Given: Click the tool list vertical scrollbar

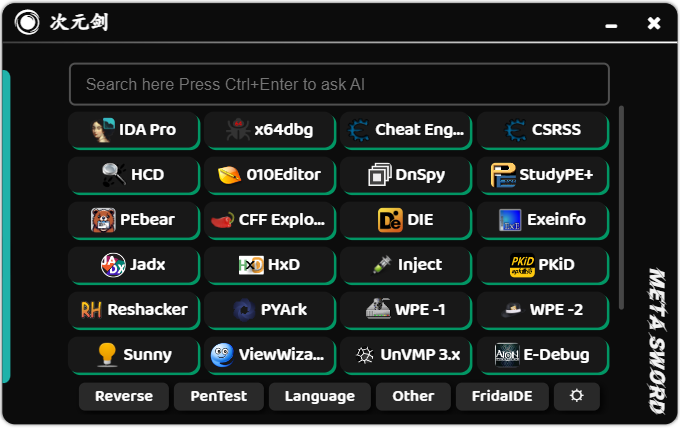Looking at the screenshot, I should click(x=621, y=208).
